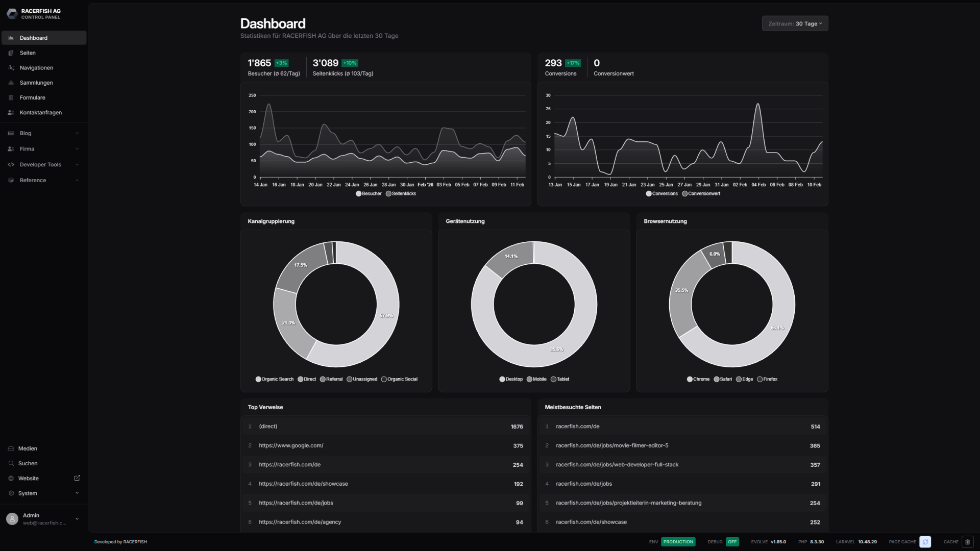Click the Chrome color swatch in browser legend
The height and width of the screenshot is (551, 980).
[690, 379]
